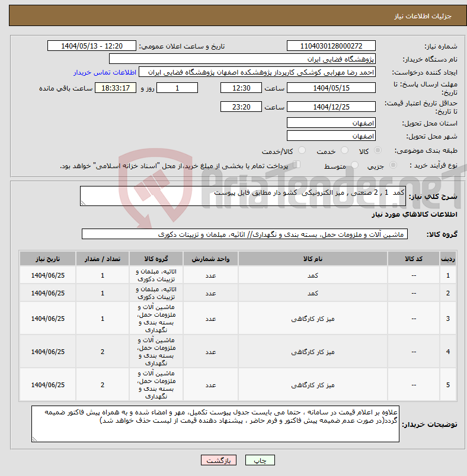The height and width of the screenshot is (476, 467).
Task: Click the response deadline date 1404/05/15
Action: tap(331, 88)
